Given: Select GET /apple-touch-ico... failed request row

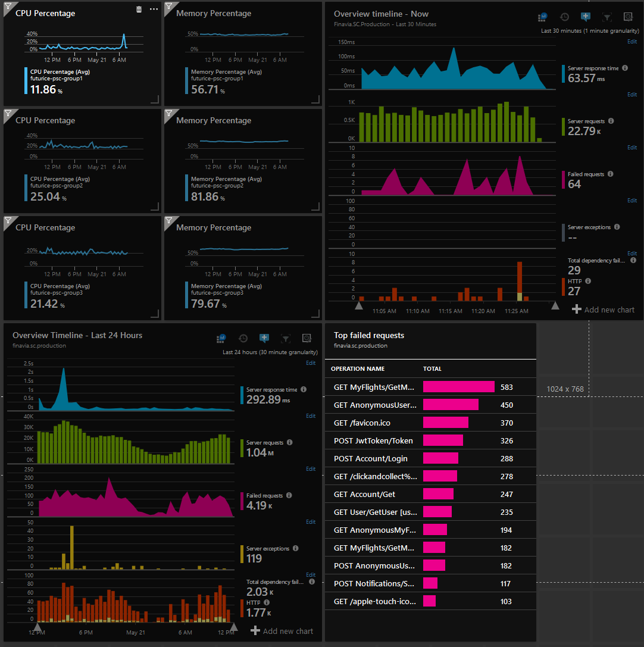Looking at the screenshot, I should (431, 602).
